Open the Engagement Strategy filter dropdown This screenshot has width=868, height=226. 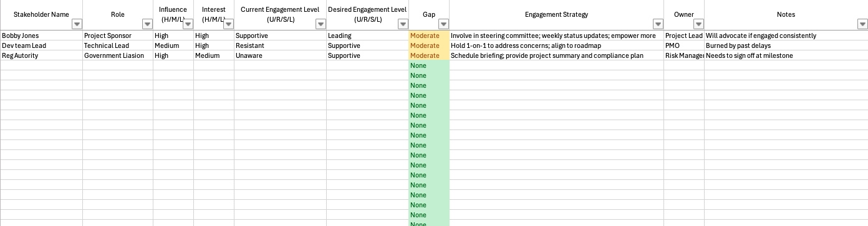[x=658, y=24]
